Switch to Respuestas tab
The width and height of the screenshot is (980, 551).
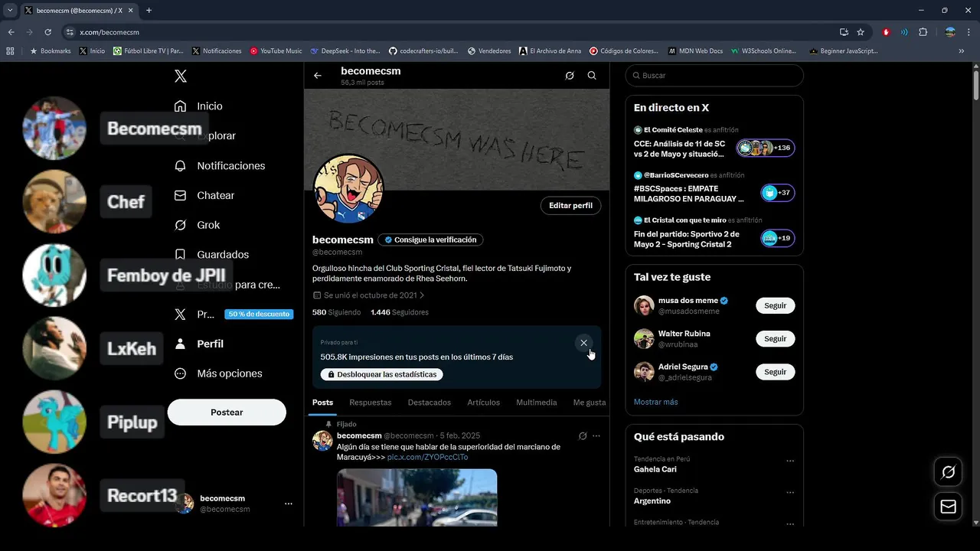coord(371,403)
